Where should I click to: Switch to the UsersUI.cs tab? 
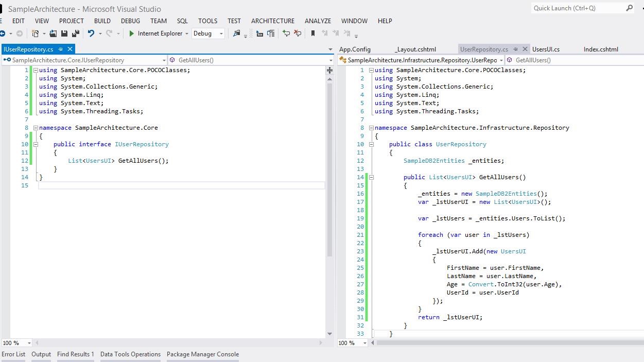546,49
